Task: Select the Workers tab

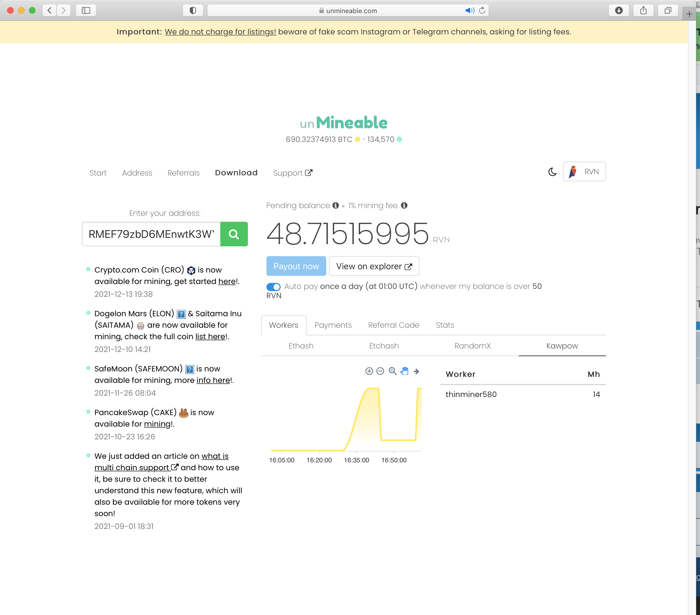Action: pos(284,325)
